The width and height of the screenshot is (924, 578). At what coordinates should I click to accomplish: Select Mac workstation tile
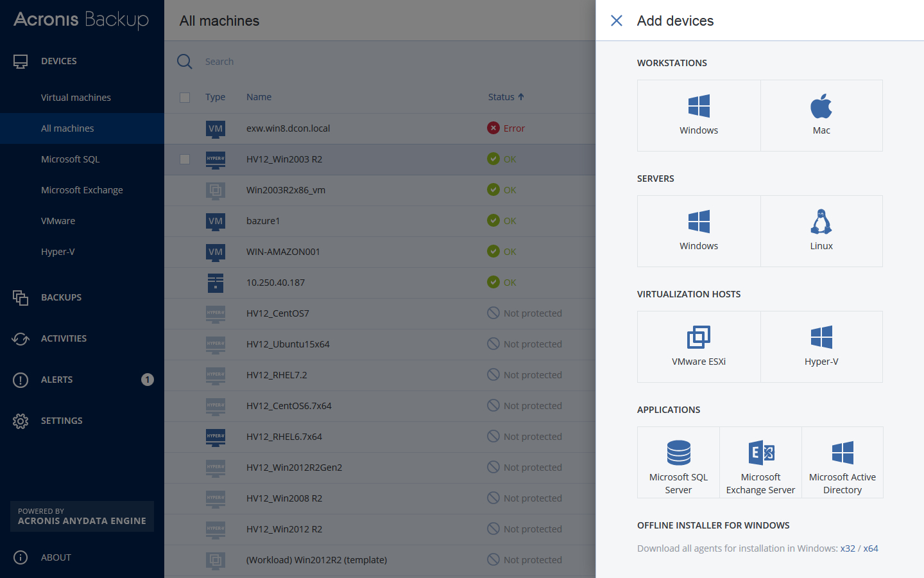(x=821, y=116)
